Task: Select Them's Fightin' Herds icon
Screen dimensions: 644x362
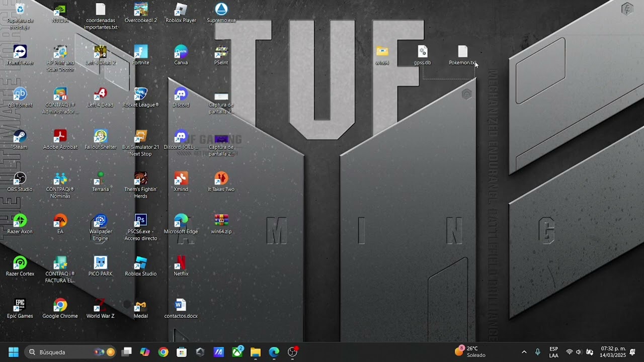Action: point(141,185)
